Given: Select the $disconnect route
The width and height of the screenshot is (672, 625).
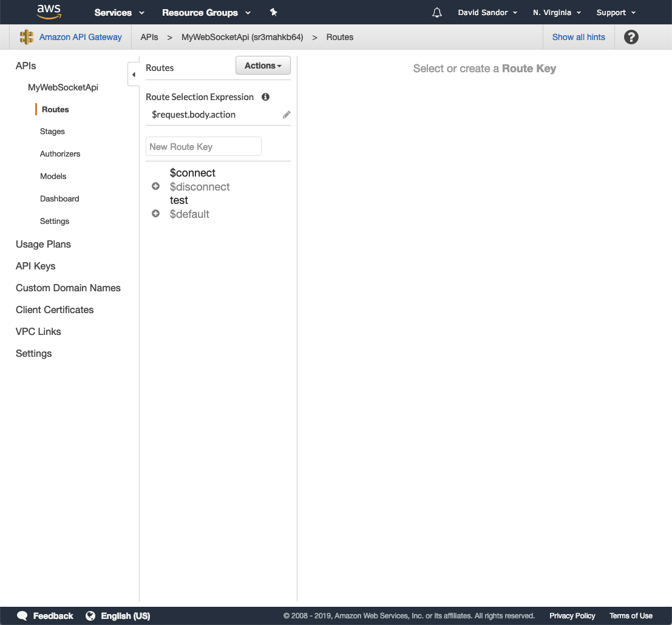Looking at the screenshot, I should tap(200, 187).
